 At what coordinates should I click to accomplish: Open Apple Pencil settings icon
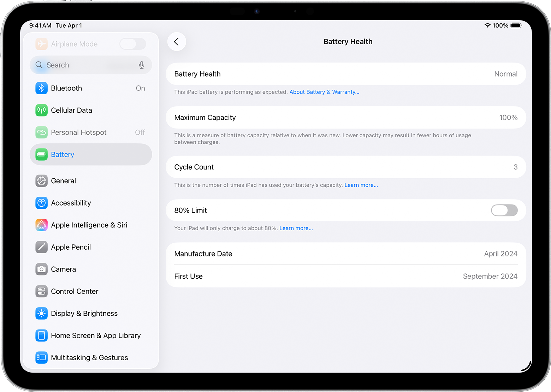pyautogui.click(x=41, y=247)
